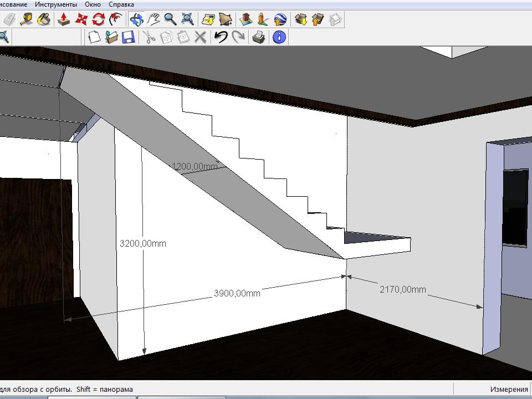Click the Cut scissors icon
The height and width of the screenshot is (399, 532).
point(149,37)
